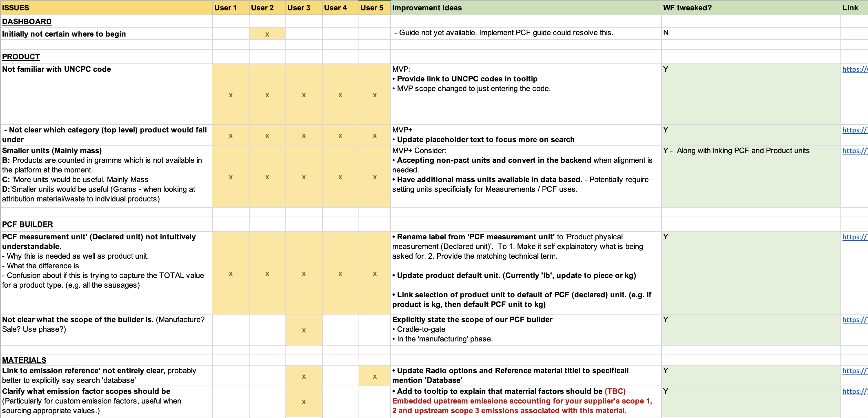Open the link in emission reference row
This screenshot has height=418, width=868.
(855, 371)
